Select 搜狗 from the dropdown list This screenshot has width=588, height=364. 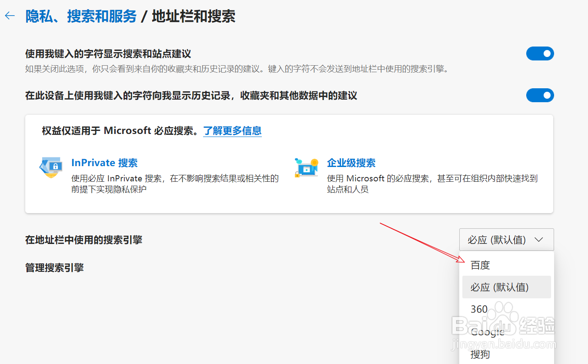pos(507,354)
